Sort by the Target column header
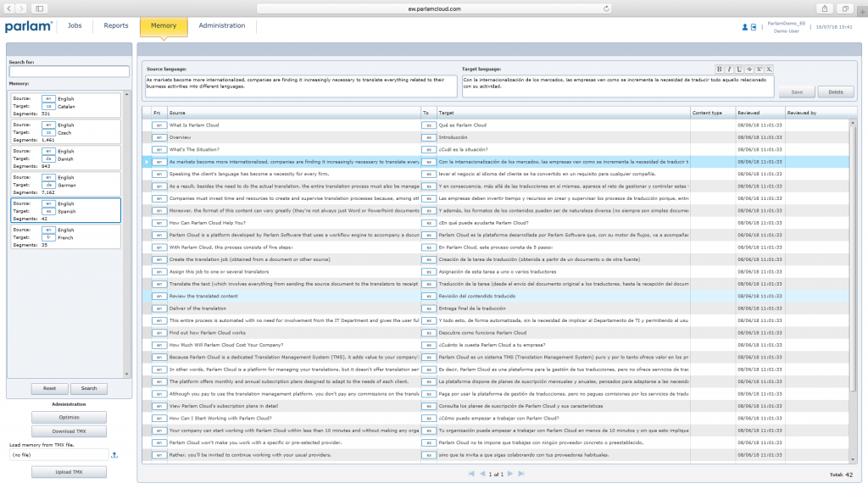 coord(563,113)
